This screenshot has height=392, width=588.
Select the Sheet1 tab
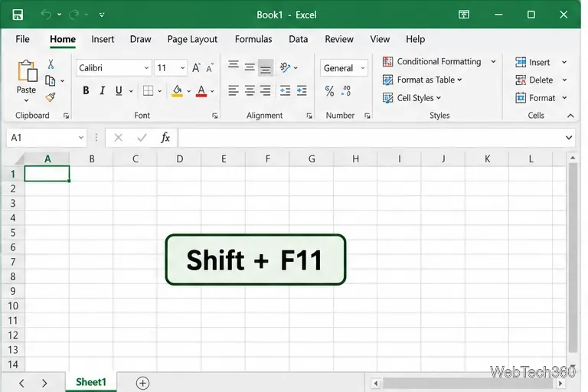(x=91, y=382)
